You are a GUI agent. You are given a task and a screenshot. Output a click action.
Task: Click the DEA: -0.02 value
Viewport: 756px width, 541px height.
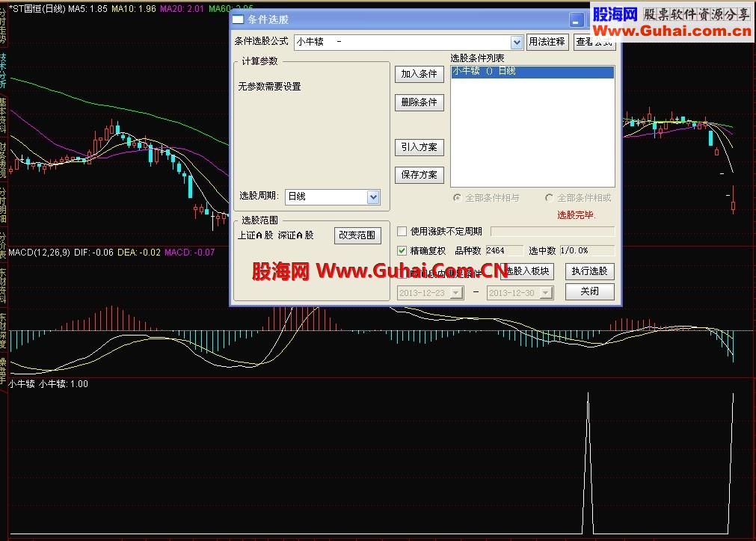(139, 253)
